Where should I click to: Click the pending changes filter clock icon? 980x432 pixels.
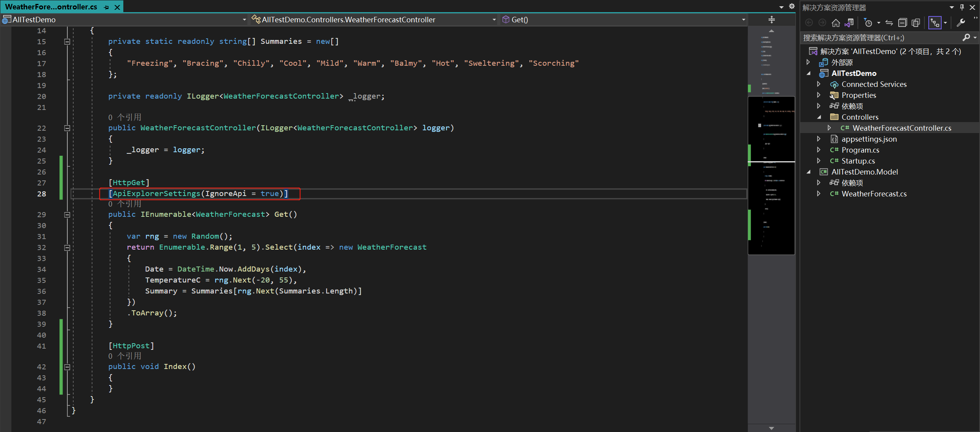tap(868, 23)
